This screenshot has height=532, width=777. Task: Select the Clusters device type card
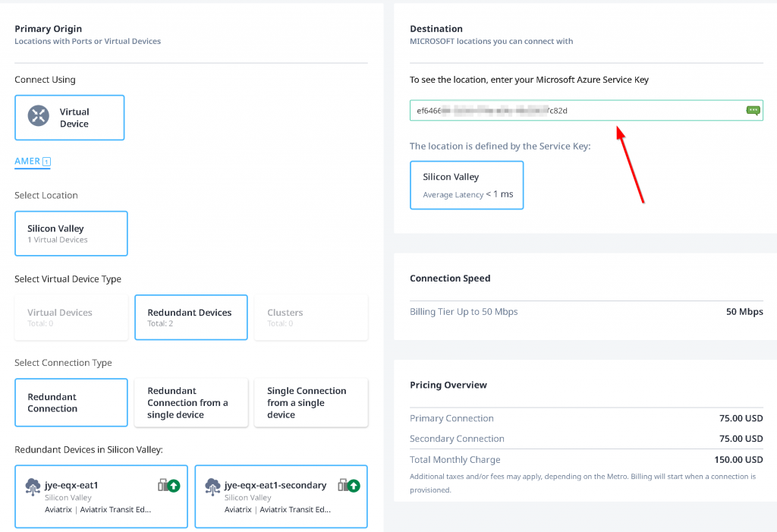[310, 317]
